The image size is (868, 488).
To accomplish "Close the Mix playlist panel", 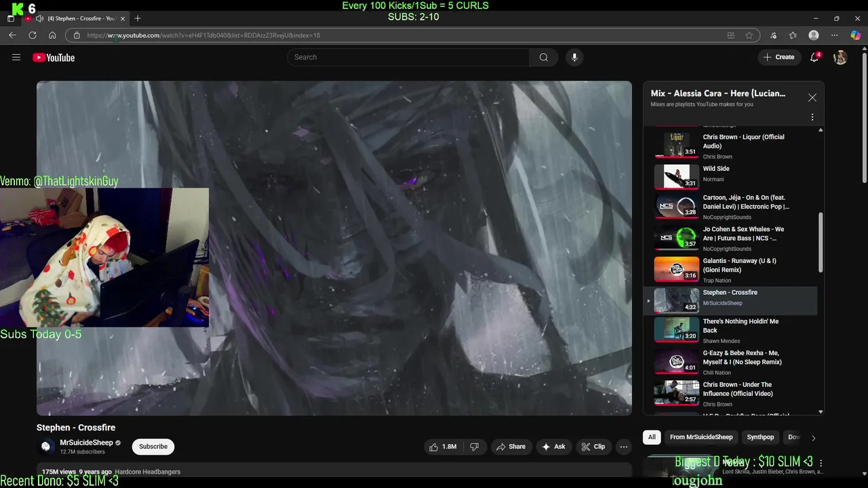I will pos(812,98).
